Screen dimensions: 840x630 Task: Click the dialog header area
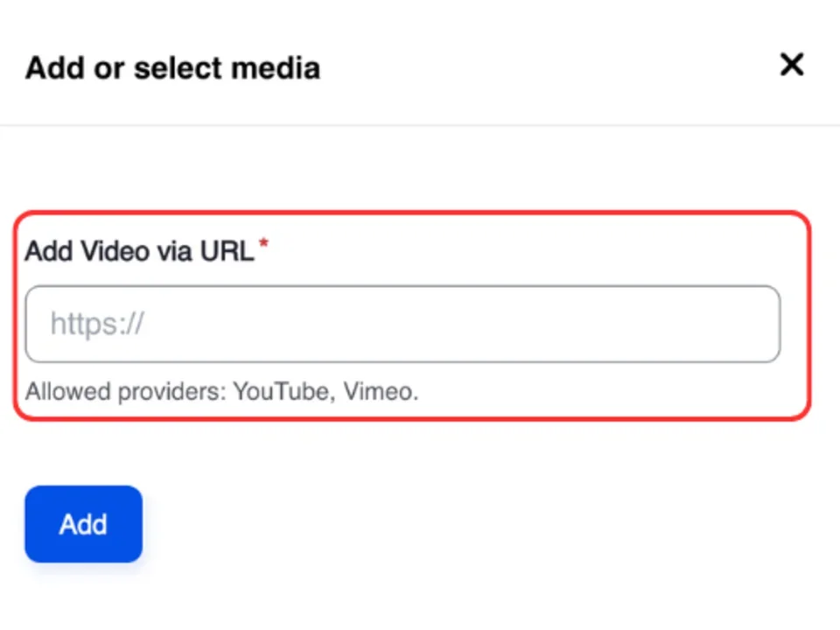tap(394, 67)
